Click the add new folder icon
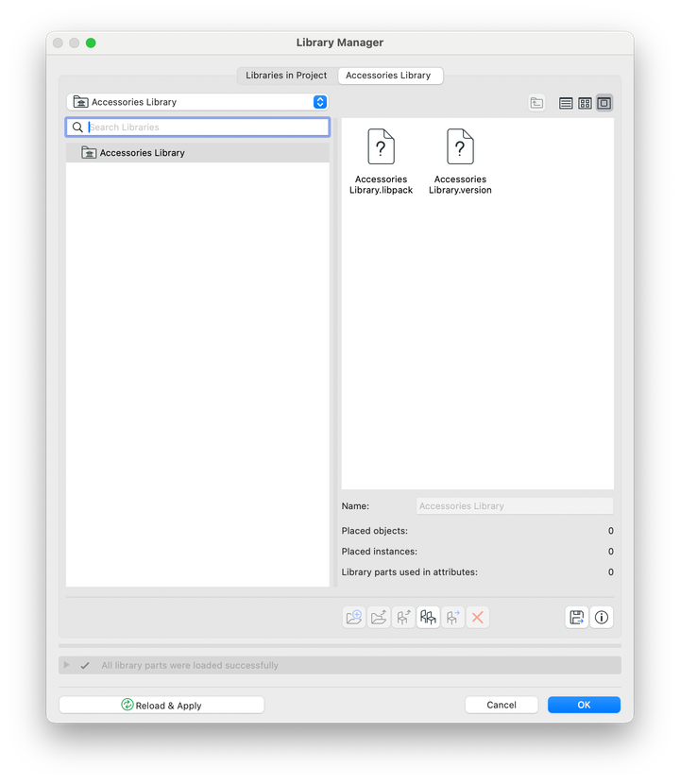 (x=354, y=617)
